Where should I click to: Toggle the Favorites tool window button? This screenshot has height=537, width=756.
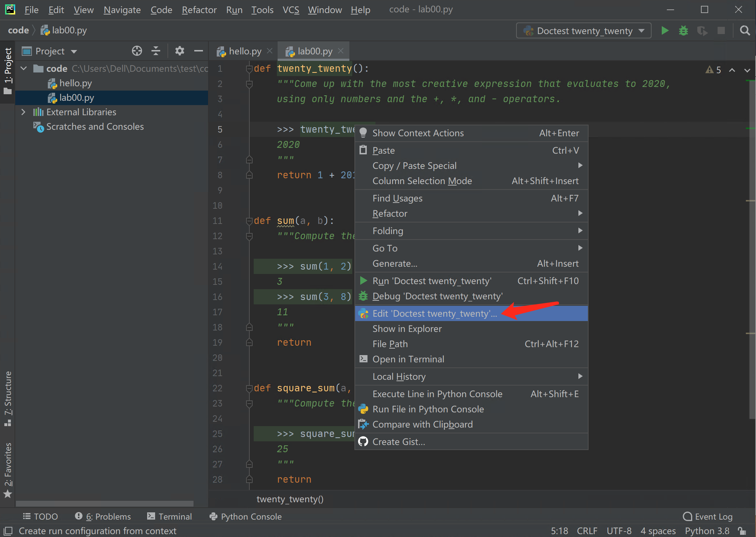tap(8, 469)
